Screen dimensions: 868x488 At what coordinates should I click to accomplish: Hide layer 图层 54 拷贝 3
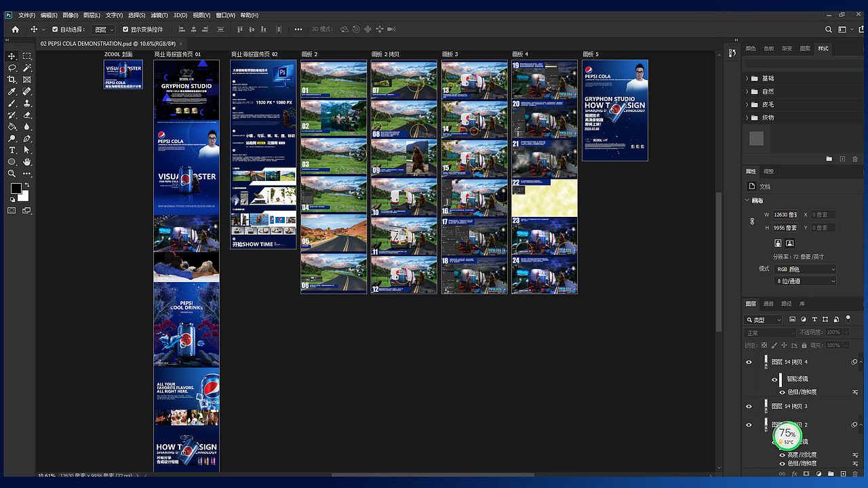click(x=749, y=406)
